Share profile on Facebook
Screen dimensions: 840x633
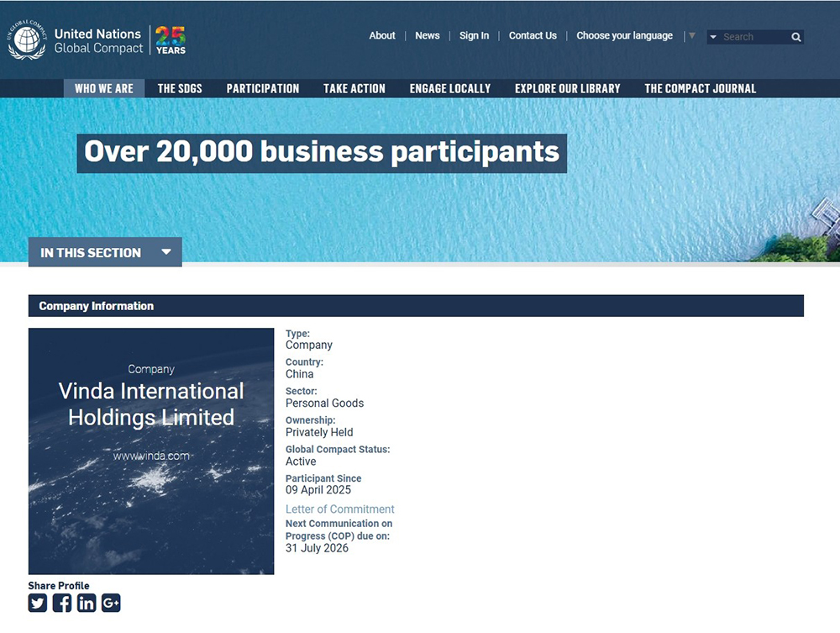(x=62, y=603)
